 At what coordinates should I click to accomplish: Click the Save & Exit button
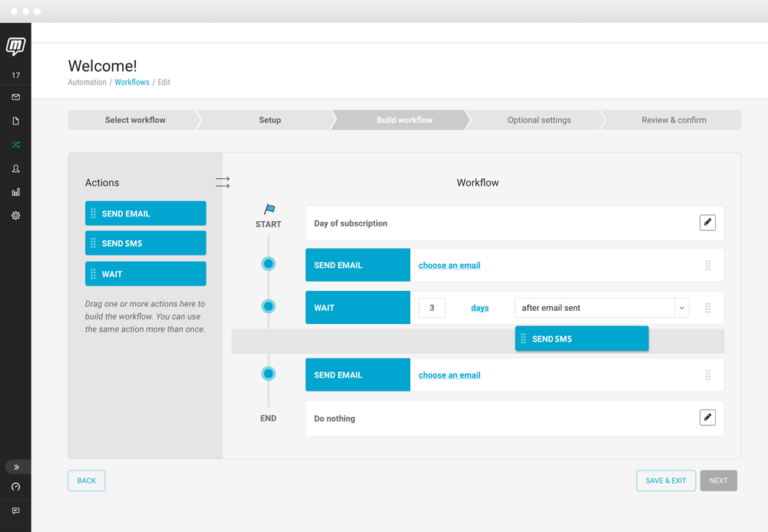click(666, 481)
